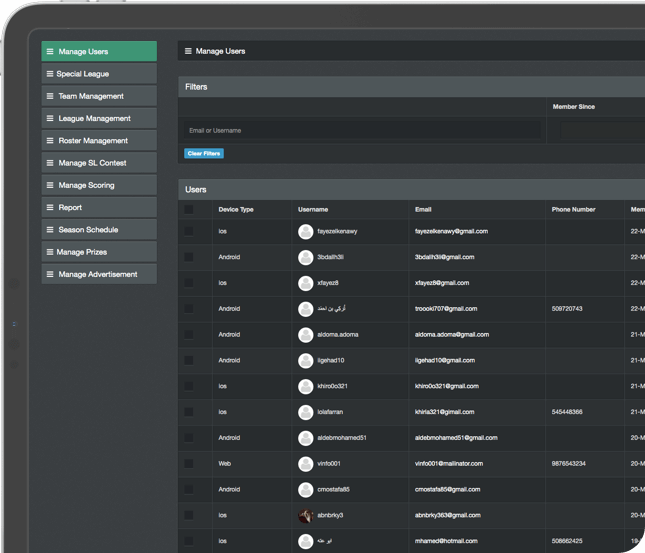Open Manage Users in the sidebar
Screen dimensions: 645x553
(99, 51)
